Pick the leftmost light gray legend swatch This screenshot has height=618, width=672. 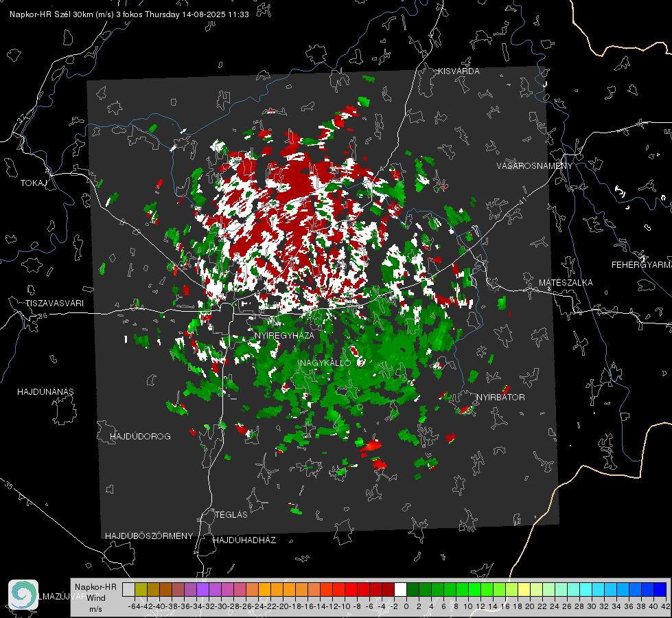(x=128, y=590)
